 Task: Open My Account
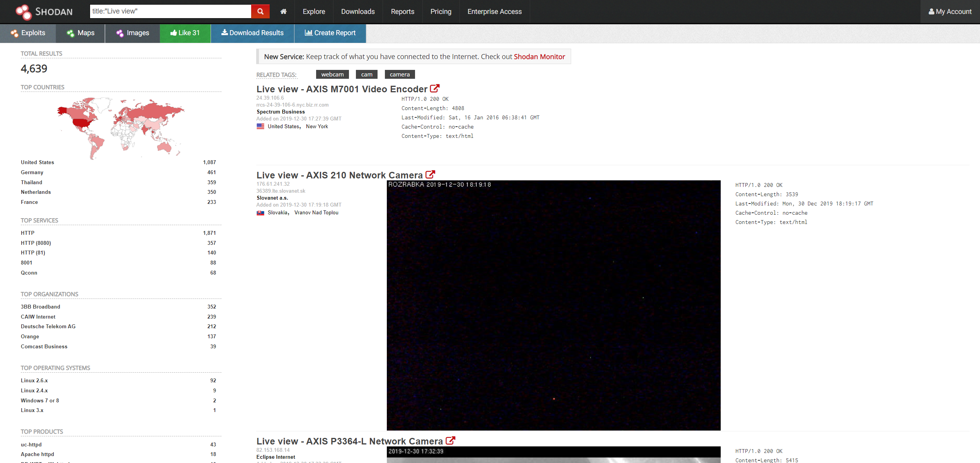pyautogui.click(x=950, y=12)
